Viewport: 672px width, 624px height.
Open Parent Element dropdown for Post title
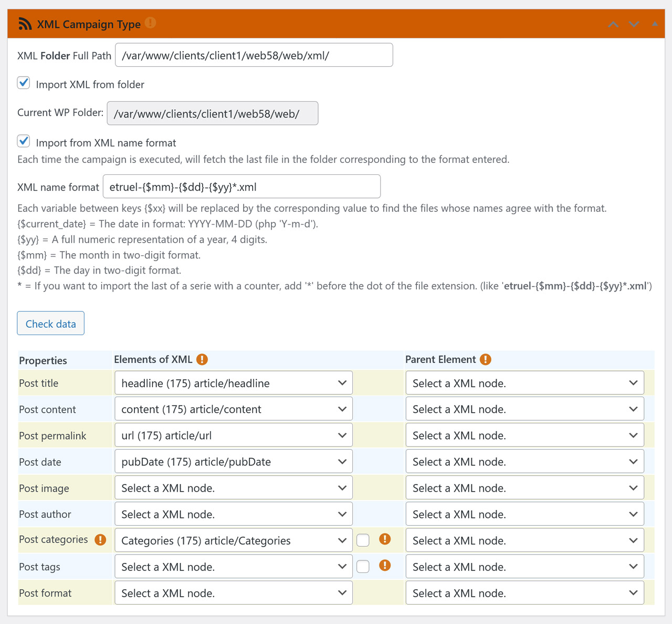tap(525, 383)
